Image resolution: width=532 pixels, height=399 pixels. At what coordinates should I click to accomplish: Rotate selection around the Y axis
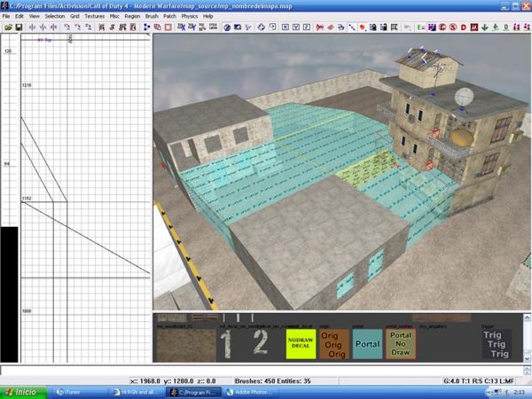click(x=78, y=27)
